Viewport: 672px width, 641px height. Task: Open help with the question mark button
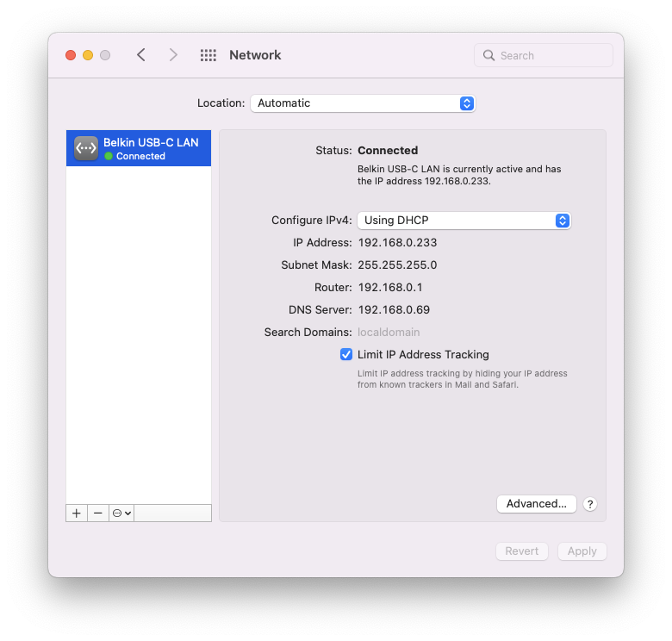pos(590,504)
